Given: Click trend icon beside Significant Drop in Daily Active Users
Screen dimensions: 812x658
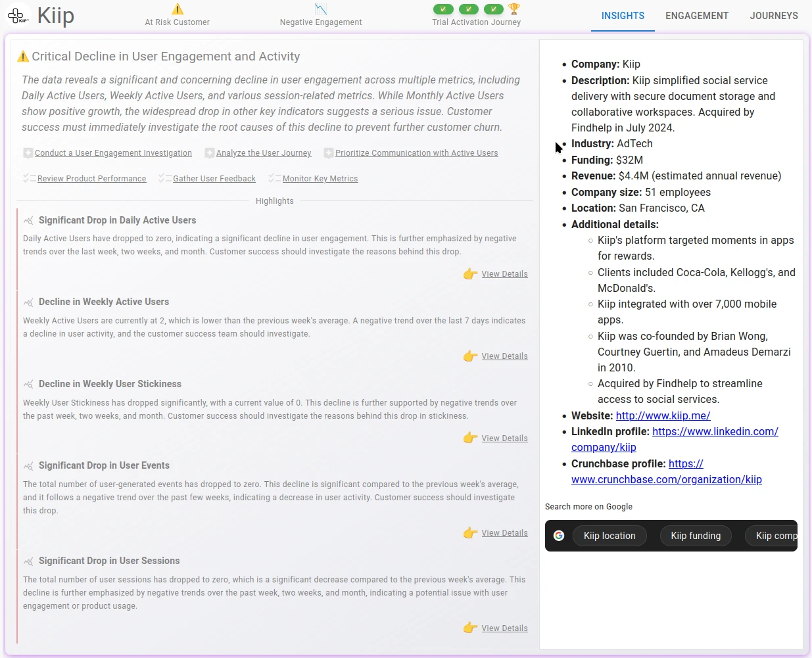Looking at the screenshot, I should click(x=28, y=221).
